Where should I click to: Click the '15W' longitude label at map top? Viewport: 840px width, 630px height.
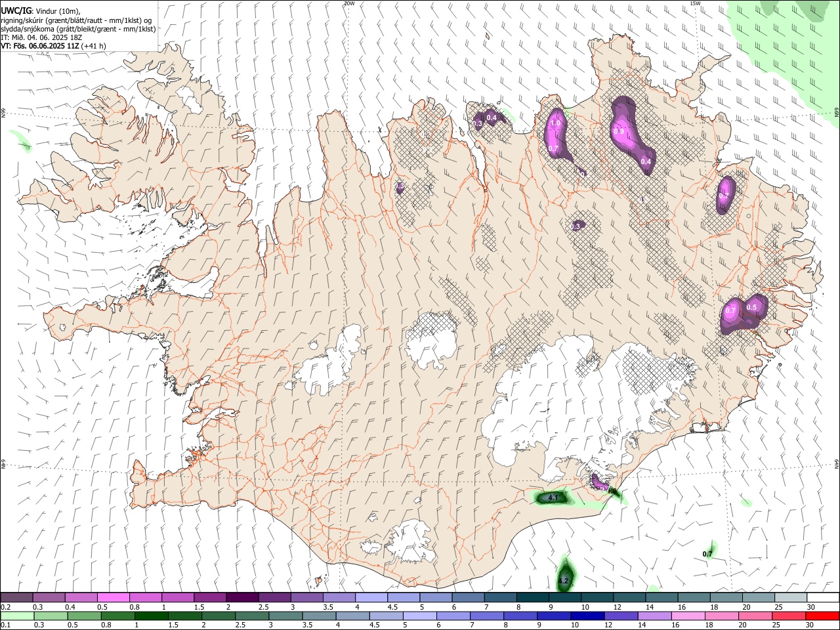[696, 3]
